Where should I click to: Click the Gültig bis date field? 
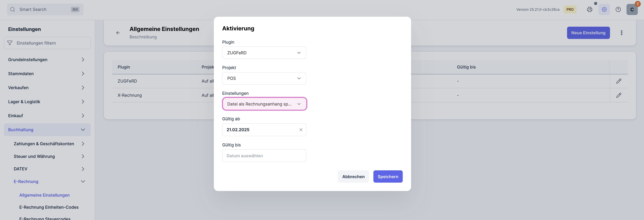pyautogui.click(x=264, y=156)
